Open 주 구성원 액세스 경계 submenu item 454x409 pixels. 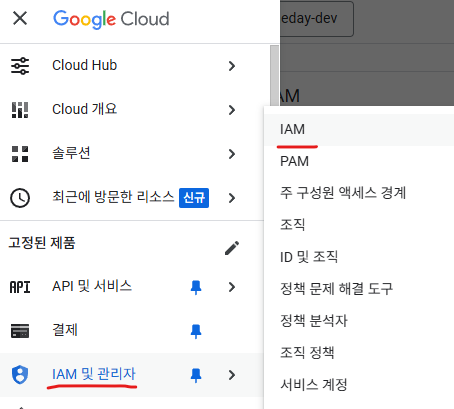point(359,193)
